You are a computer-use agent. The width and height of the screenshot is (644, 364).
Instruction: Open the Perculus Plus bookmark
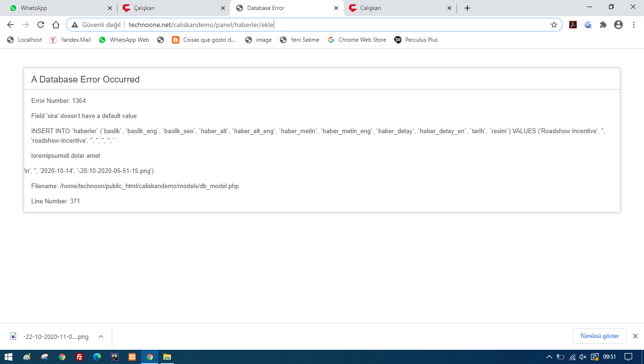416,40
